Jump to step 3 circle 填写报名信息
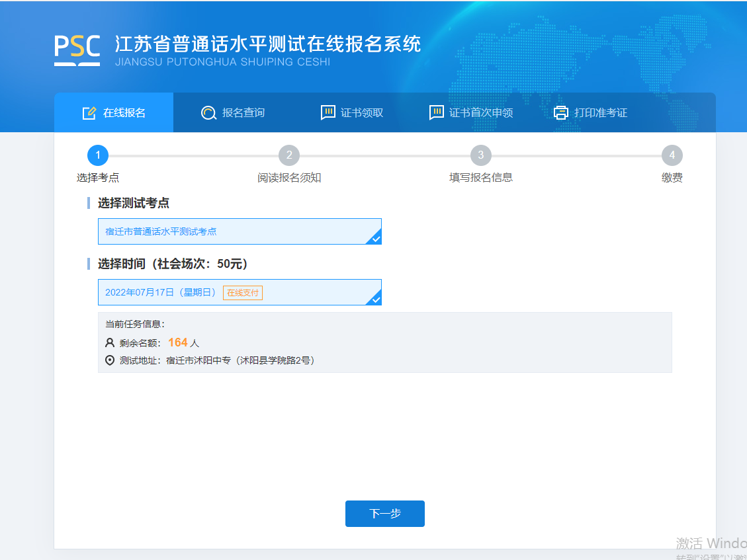Viewport: 747px width, 560px height. 481,155
